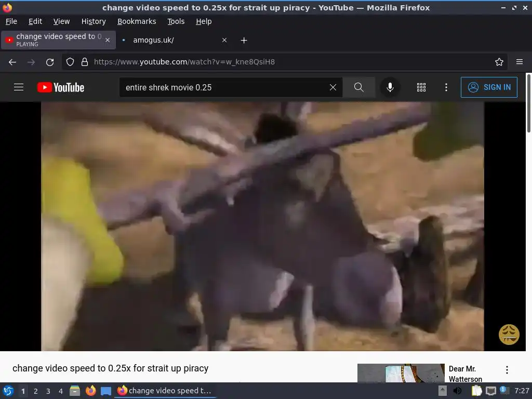Switch to workspace 3

tap(48, 391)
